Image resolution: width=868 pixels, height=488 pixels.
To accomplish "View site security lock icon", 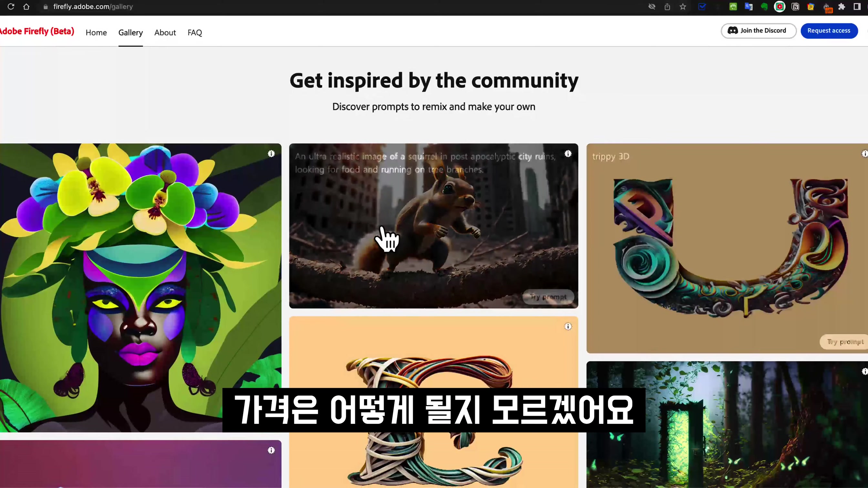I will tap(46, 7).
